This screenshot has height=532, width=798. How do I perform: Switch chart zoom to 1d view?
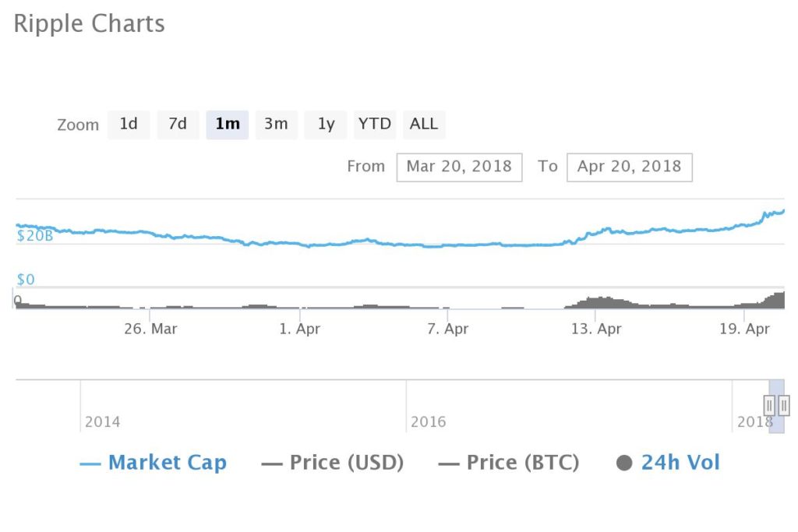pyautogui.click(x=129, y=124)
